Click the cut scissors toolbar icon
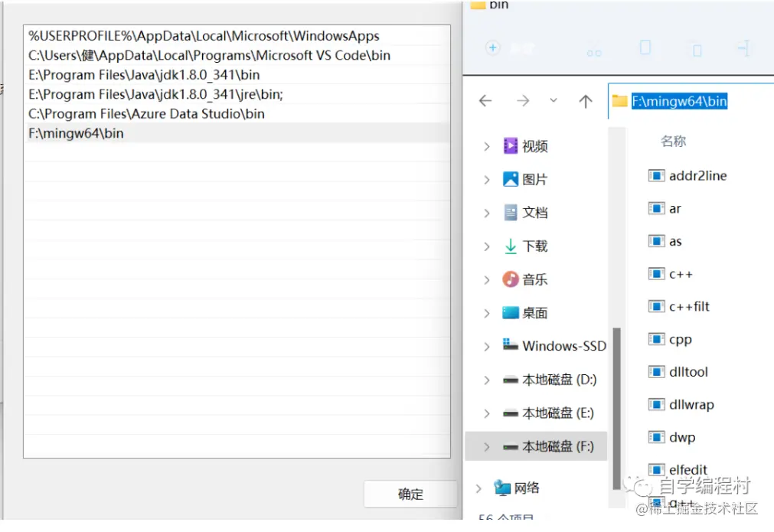 click(594, 50)
